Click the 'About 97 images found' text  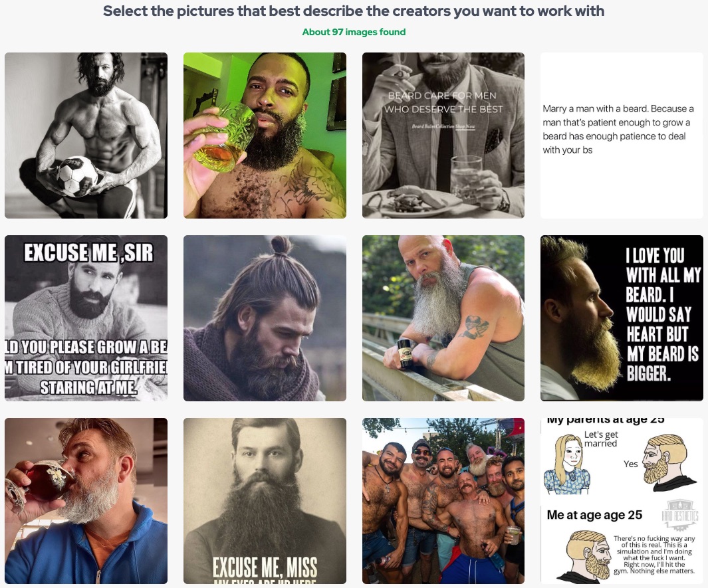tap(354, 32)
